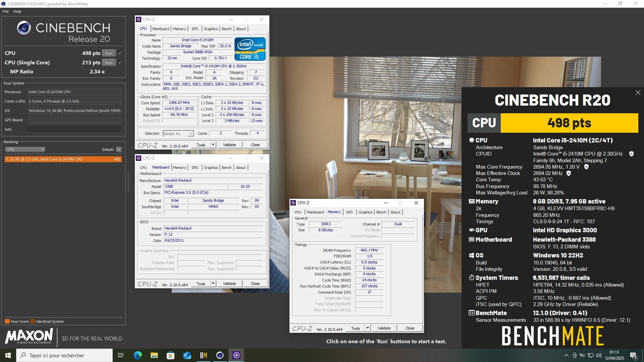Image resolution: width=644 pixels, height=362 pixels.
Task: Switch to CPU tab in Mainboard CPU-Z window
Action: pyautogui.click(x=143, y=168)
